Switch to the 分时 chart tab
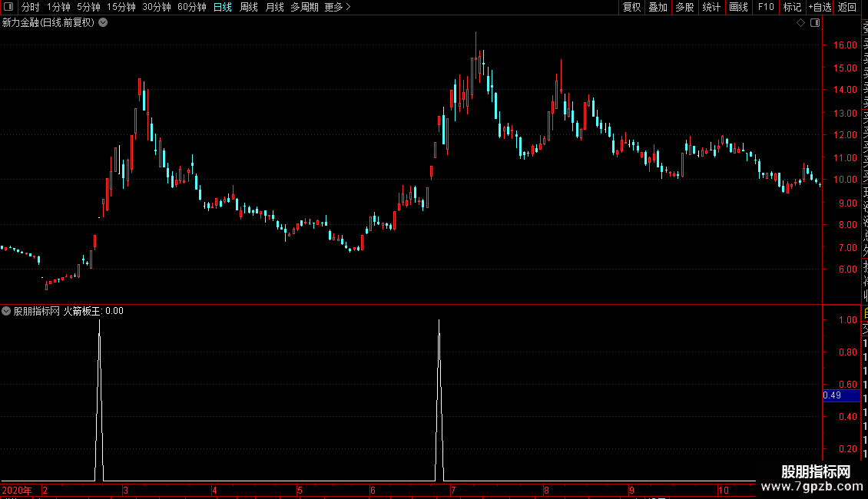 pos(31,7)
